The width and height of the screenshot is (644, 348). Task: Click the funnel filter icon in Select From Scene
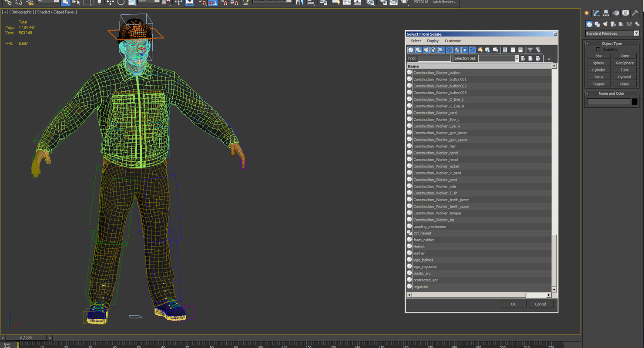[x=530, y=50]
